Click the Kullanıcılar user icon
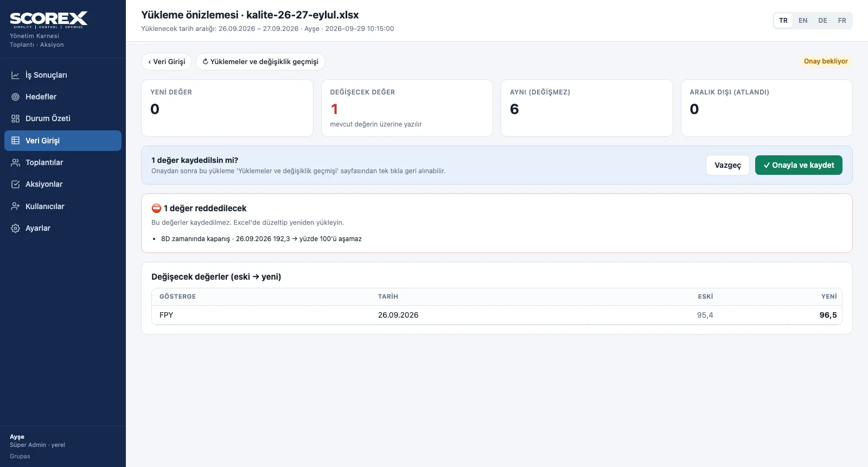This screenshot has height=467, width=868. tap(16, 206)
